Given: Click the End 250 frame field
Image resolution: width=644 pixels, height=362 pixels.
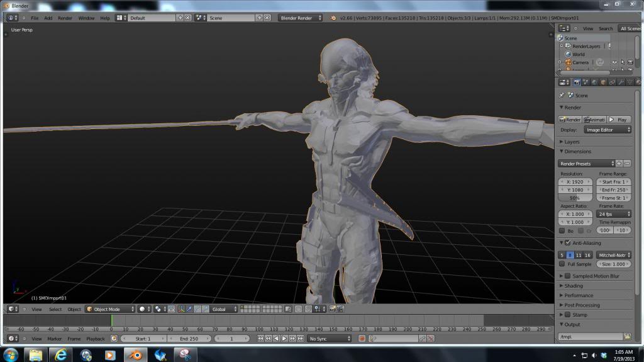Looking at the screenshot, I should (x=189, y=339).
